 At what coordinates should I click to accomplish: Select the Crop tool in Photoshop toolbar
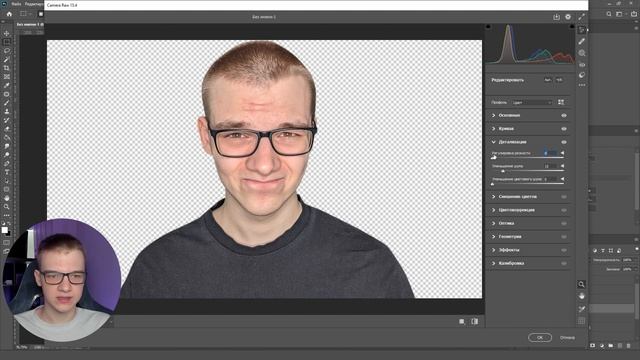pyautogui.click(x=7, y=68)
